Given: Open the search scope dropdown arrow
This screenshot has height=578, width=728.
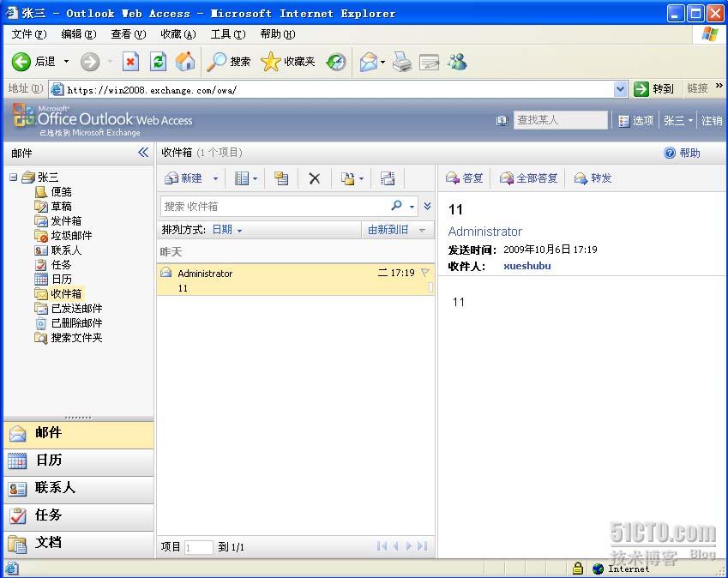Looking at the screenshot, I should tap(412, 207).
